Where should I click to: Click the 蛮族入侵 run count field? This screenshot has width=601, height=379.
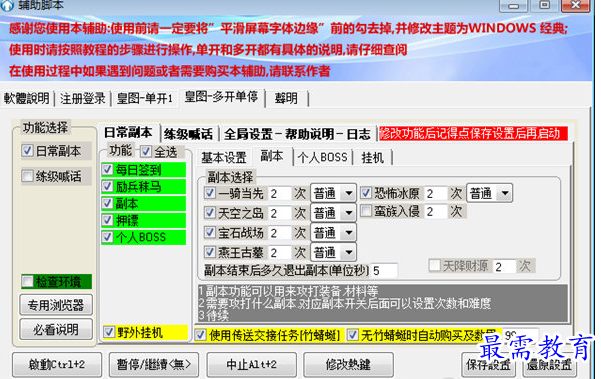click(436, 211)
